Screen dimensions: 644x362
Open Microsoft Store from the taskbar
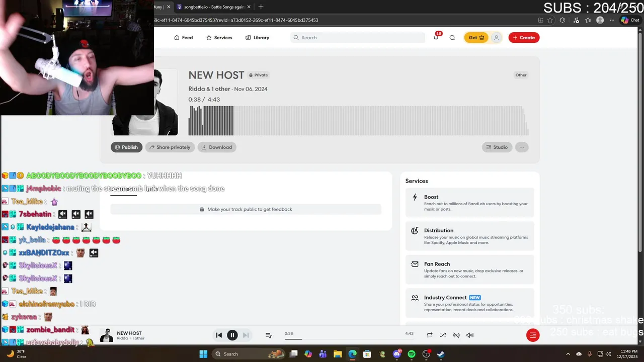coord(367,354)
